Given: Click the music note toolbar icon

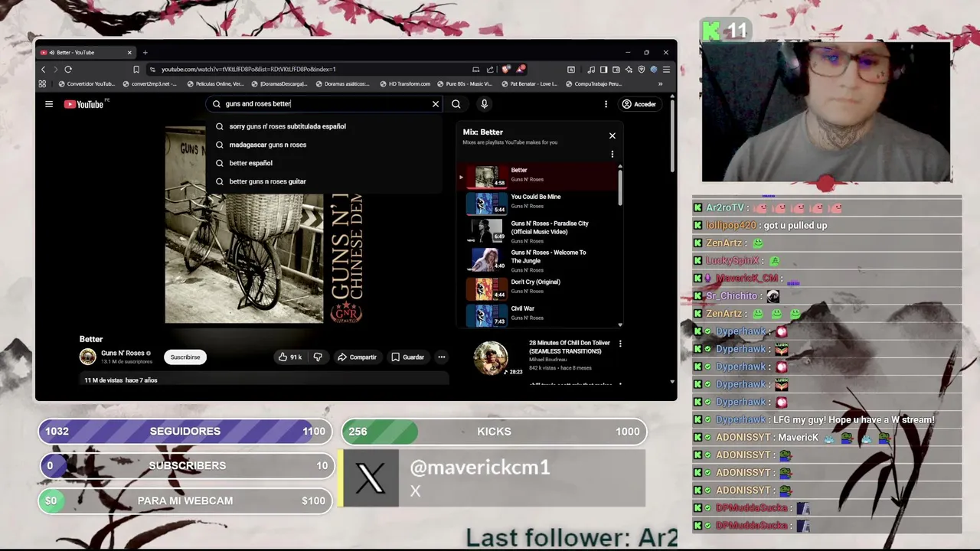Looking at the screenshot, I should coord(591,69).
